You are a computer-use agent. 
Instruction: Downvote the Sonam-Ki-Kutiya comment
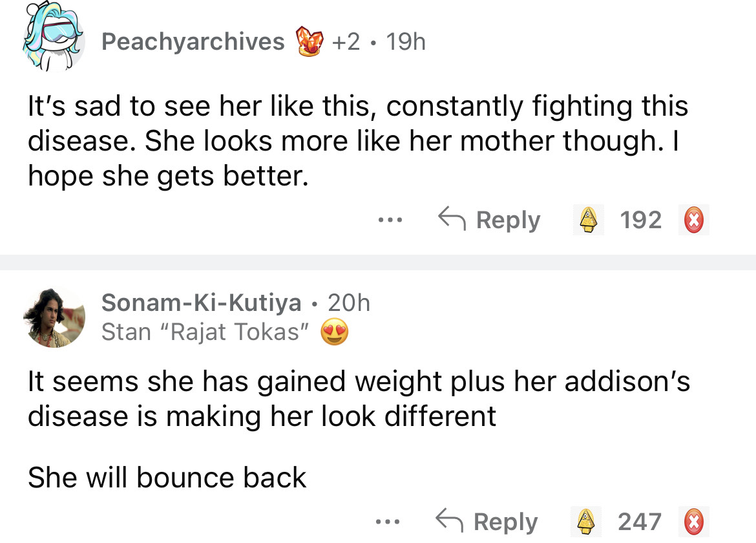click(x=692, y=521)
